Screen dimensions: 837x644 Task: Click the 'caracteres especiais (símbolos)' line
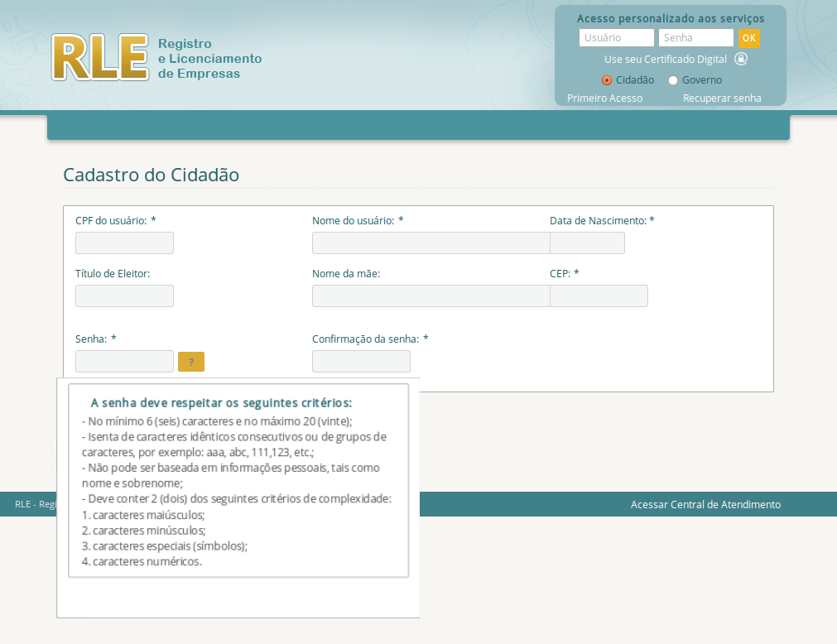(165, 545)
